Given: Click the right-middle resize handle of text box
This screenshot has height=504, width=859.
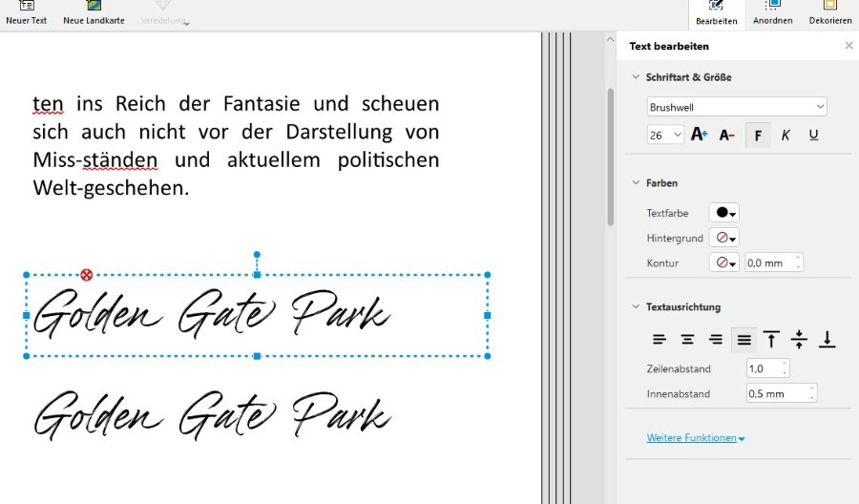Looking at the screenshot, I should 488,316.
